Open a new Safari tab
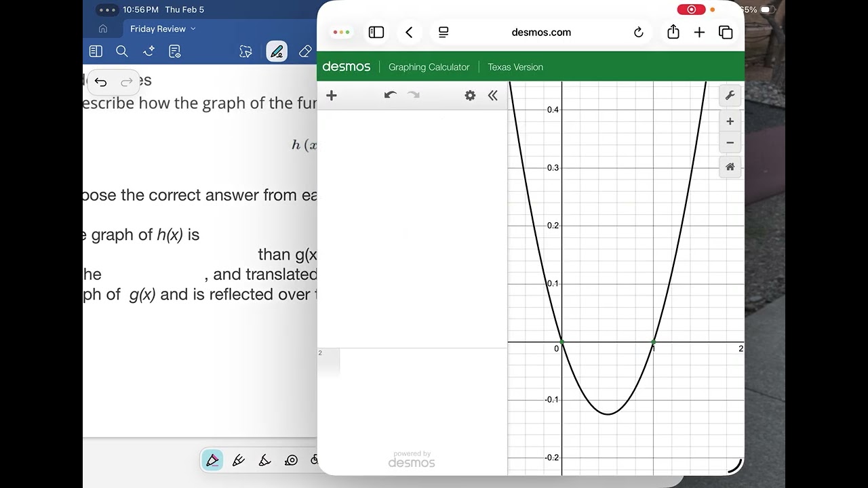Screen dimensions: 868x488 tap(699, 32)
